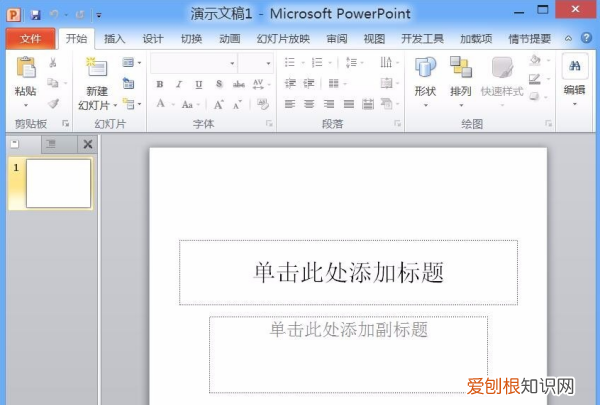Toggle text Shadow formatting

click(218, 84)
